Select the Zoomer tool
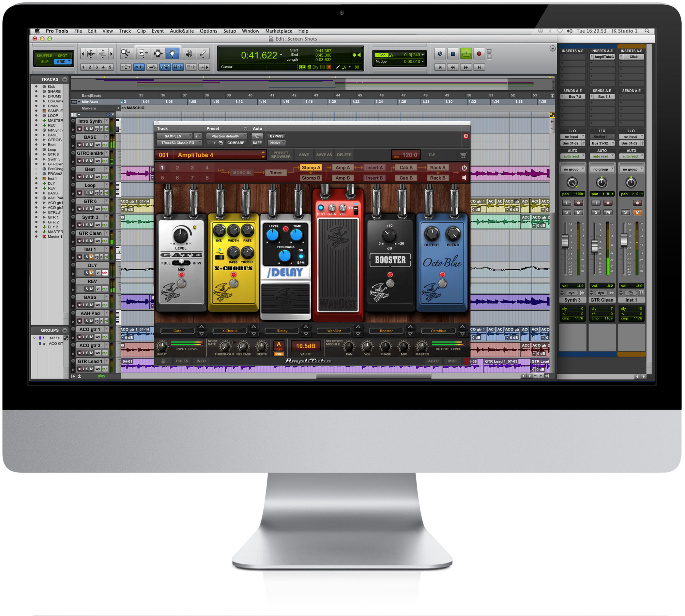 (126, 53)
